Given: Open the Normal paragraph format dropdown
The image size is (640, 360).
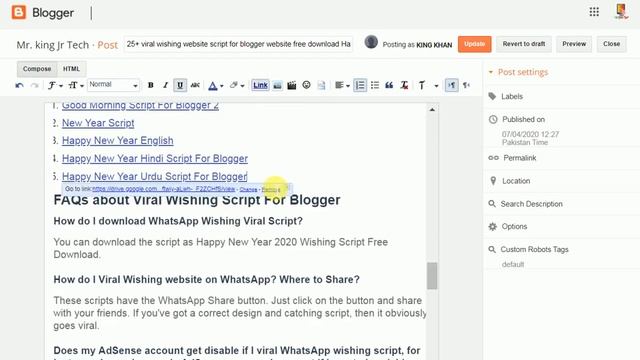Looking at the screenshot, I should [x=113, y=85].
